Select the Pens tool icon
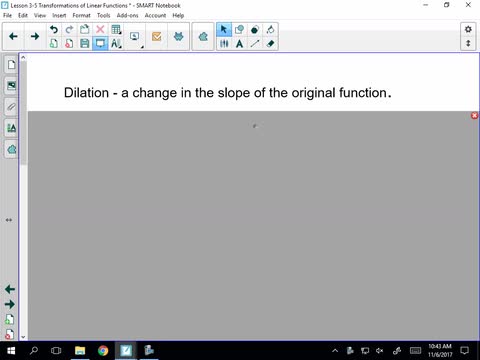This screenshot has width=480, height=360. pyautogui.click(x=224, y=43)
